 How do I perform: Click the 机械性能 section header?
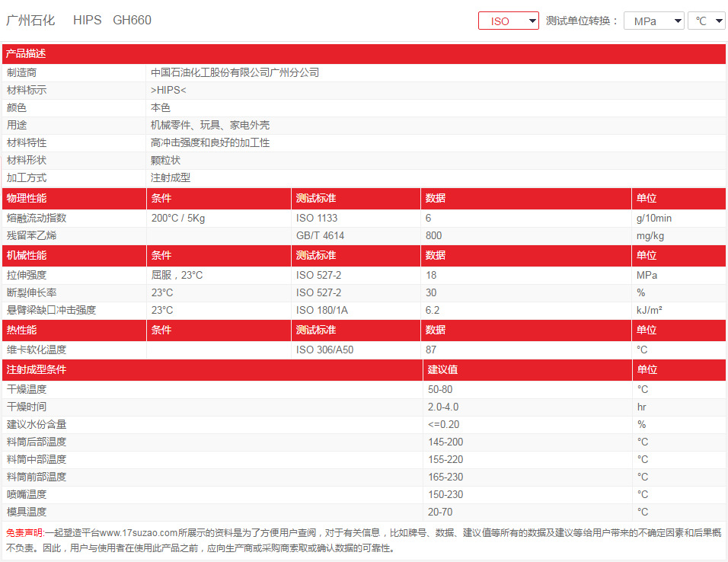(26, 255)
